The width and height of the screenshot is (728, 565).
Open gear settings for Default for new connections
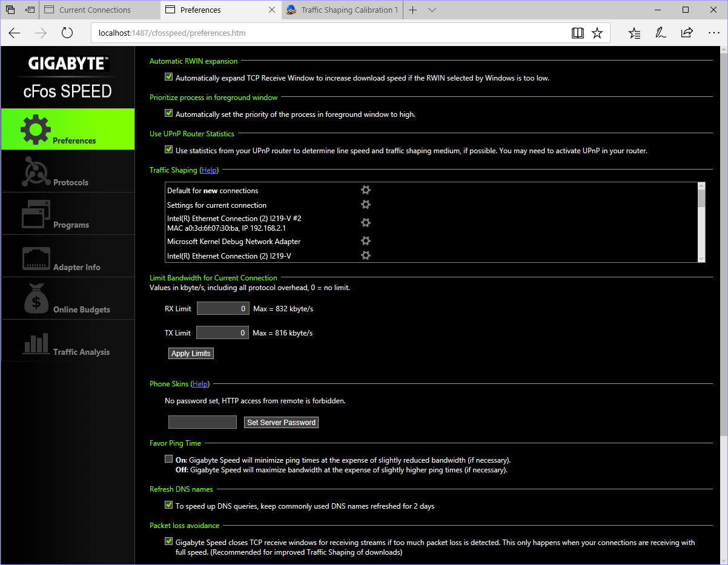point(366,190)
